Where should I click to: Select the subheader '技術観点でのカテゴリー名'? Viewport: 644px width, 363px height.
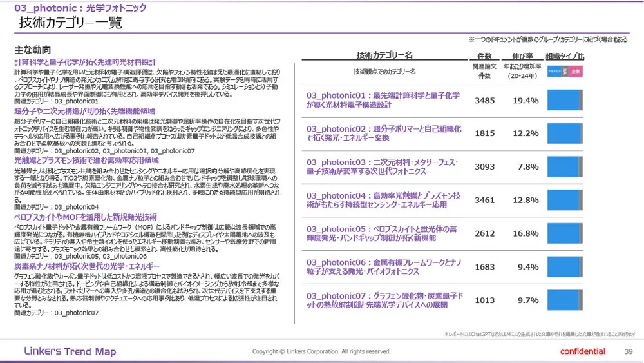(x=384, y=72)
